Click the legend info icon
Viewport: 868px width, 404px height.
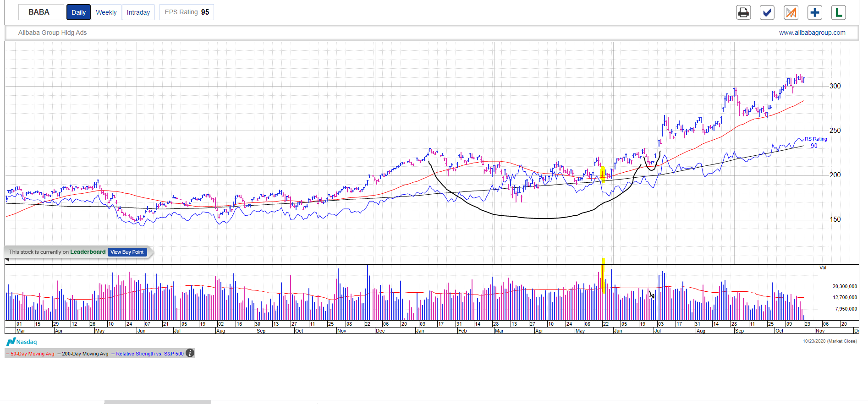tap(190, 353)
